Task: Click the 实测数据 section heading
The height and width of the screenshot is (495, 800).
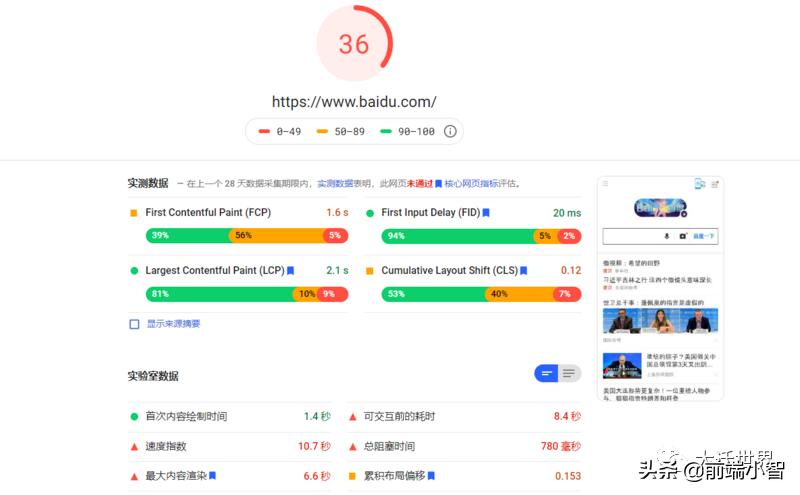Action: 148,183
